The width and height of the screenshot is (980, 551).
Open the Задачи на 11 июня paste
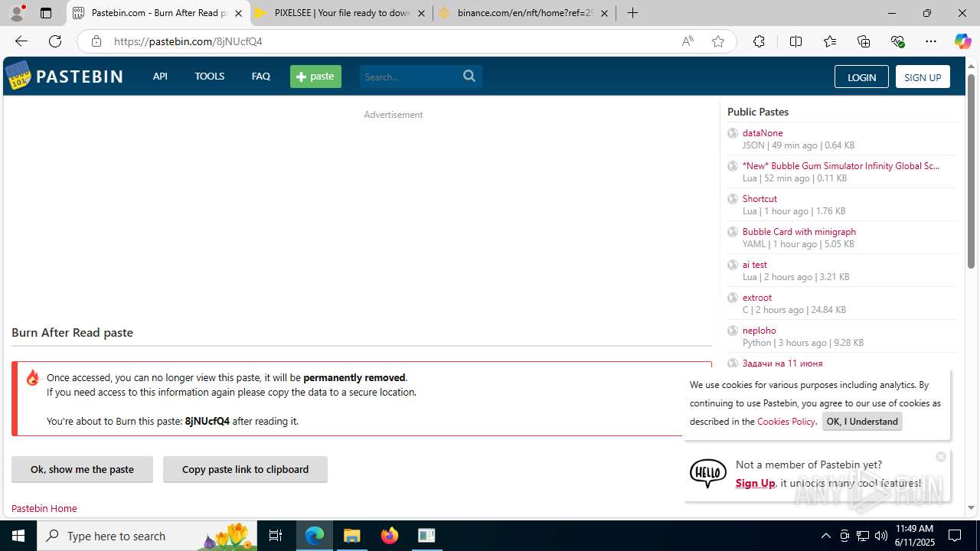click(x=782, y=363)
